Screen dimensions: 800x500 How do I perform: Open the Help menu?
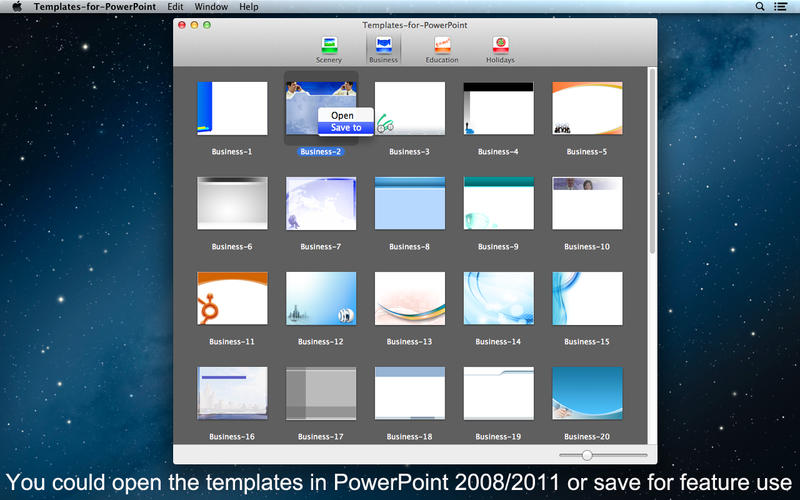(249, 7)
